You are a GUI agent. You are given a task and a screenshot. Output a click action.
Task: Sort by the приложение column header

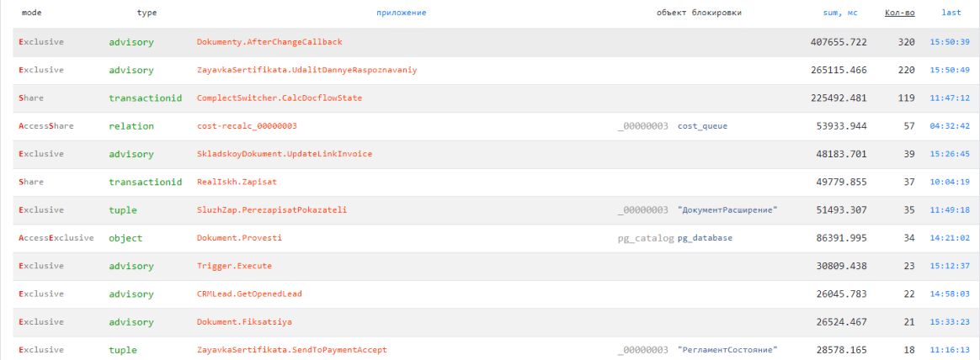[x=402, y=13]
